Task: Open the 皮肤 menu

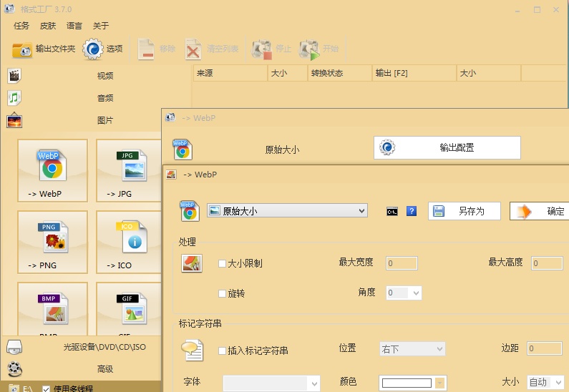Action: 48,26
